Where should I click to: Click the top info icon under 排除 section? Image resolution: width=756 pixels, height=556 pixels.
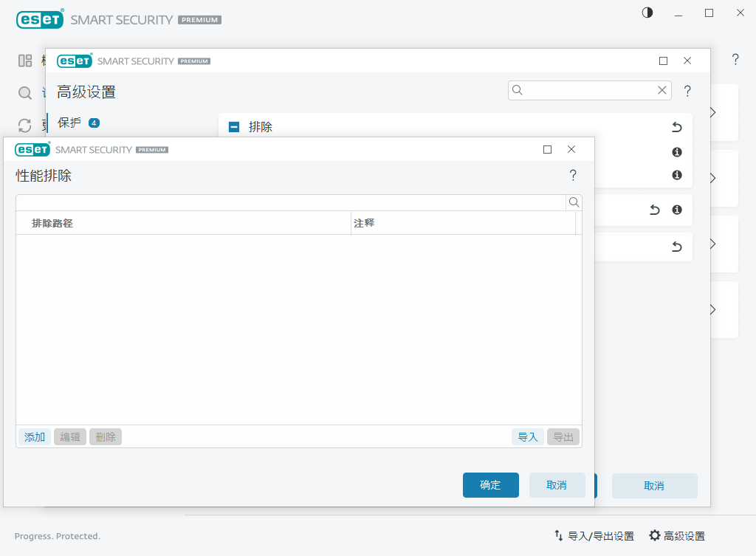[676, 152]
